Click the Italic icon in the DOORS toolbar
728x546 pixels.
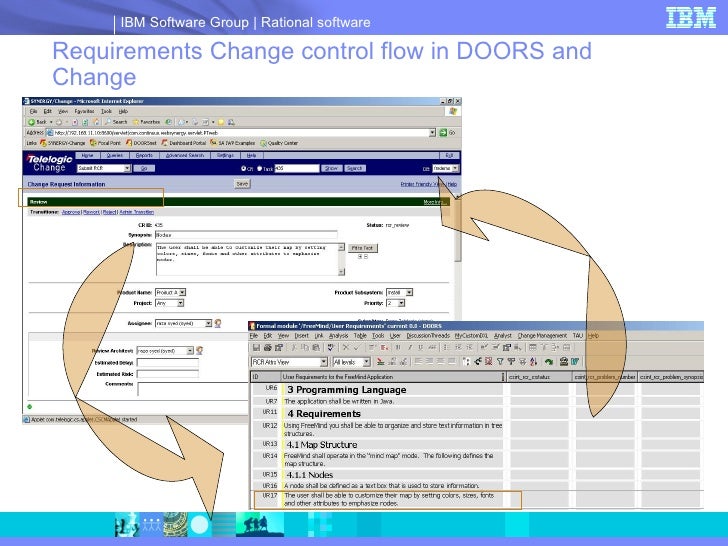(x=410, y=347)
